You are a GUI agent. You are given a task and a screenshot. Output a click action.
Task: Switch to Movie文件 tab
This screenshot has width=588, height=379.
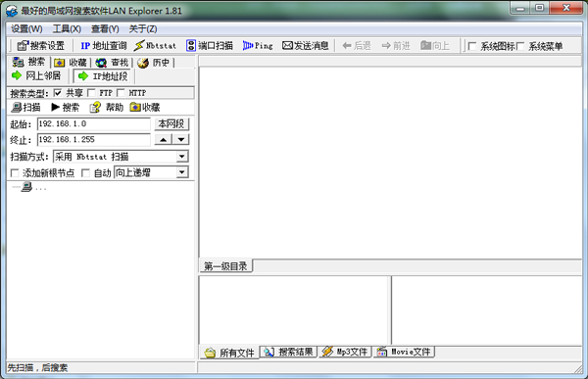point(404,352)
